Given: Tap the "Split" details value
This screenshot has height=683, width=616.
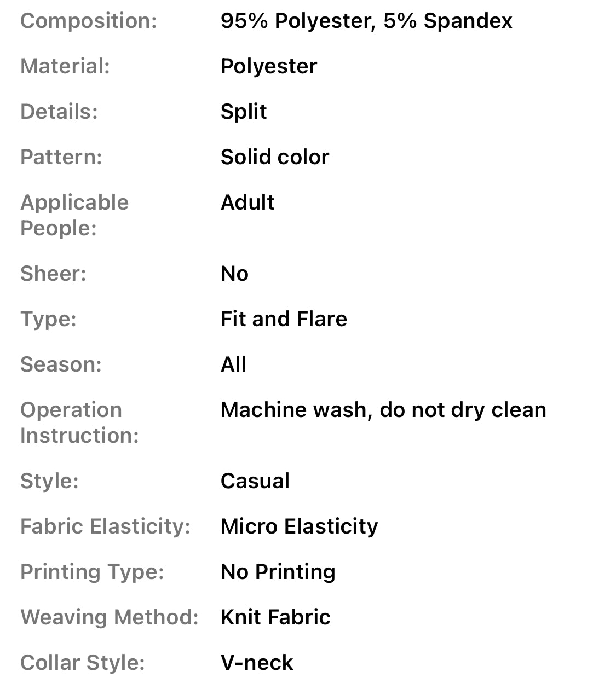Looking at the screenshot, I should tap(244, 112).
